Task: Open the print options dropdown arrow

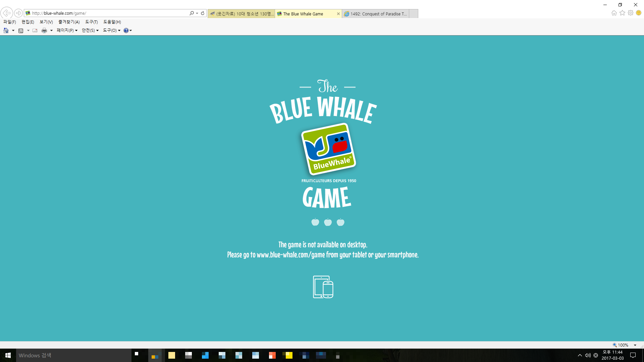Action: 51,31
